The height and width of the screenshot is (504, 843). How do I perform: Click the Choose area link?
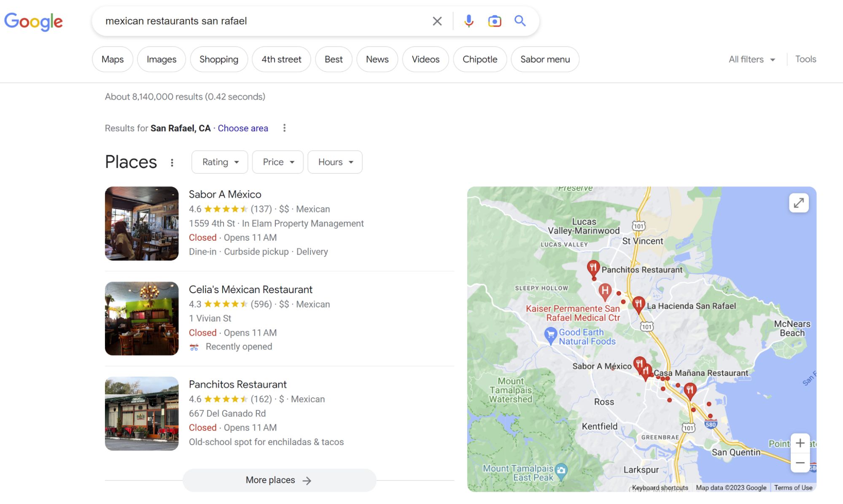(x=242, y=128)
